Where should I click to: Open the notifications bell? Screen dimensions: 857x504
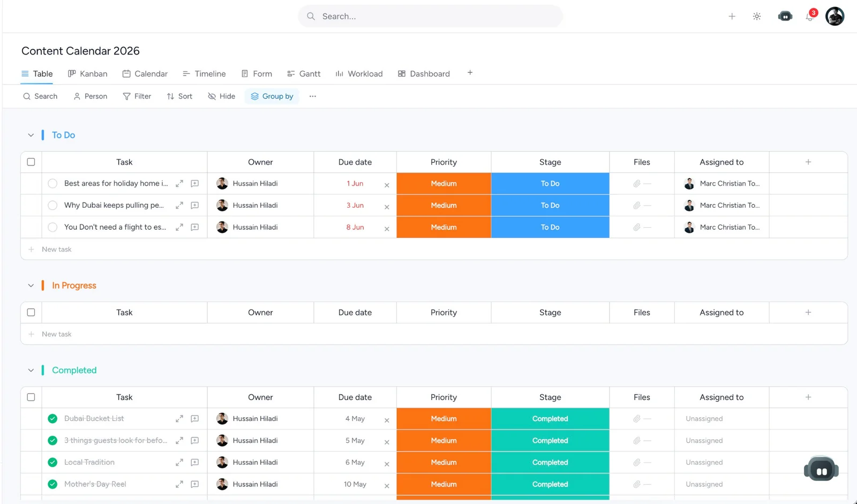tap(810, 17)
